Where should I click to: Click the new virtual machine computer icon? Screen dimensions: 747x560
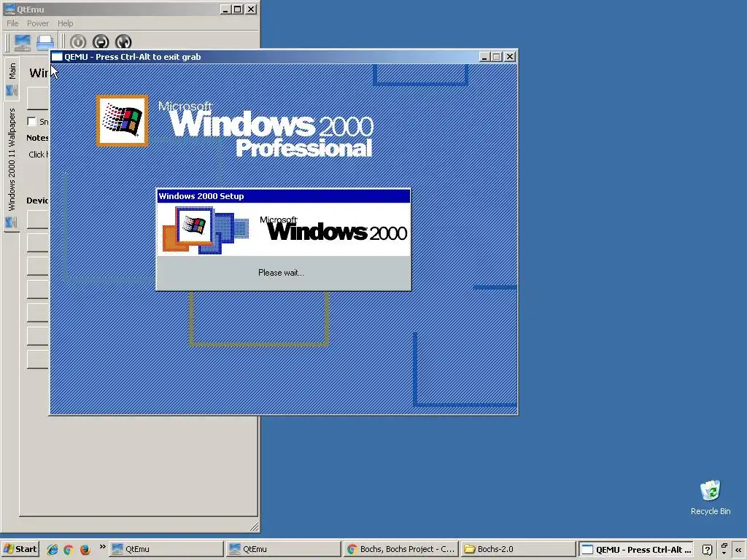click(x=22, y=42)
